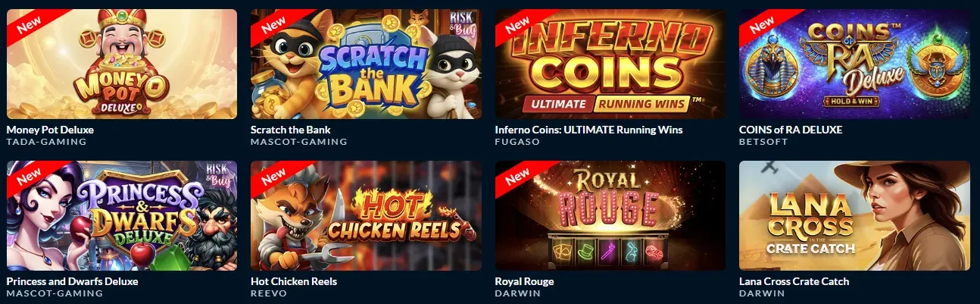The height and width of the screenshot is (304, 980).
Task: Open Princess & Dwarfs Deluxe game image
Action: click(121, 215)
